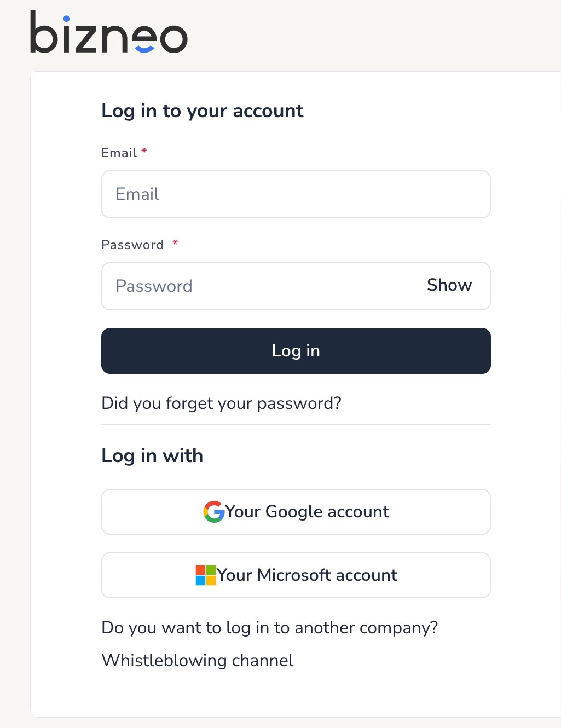561x728 pixels.
Task: Click the Microsoft logo icon
Action: click(x=206, y=575)
